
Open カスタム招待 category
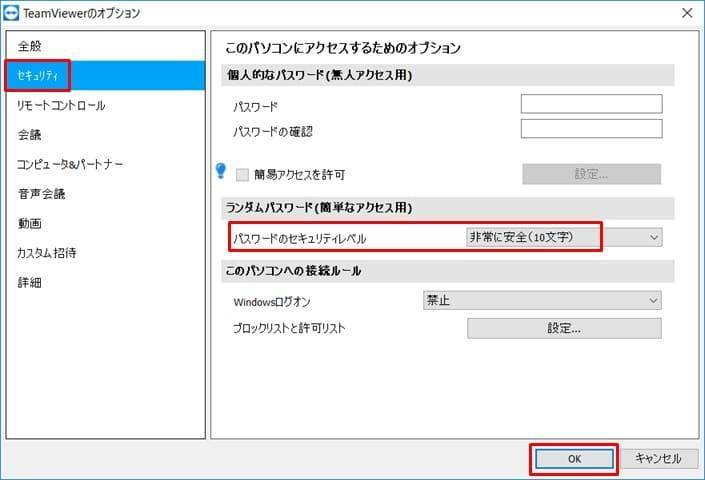pyautogui.click(x=106, y=253)
